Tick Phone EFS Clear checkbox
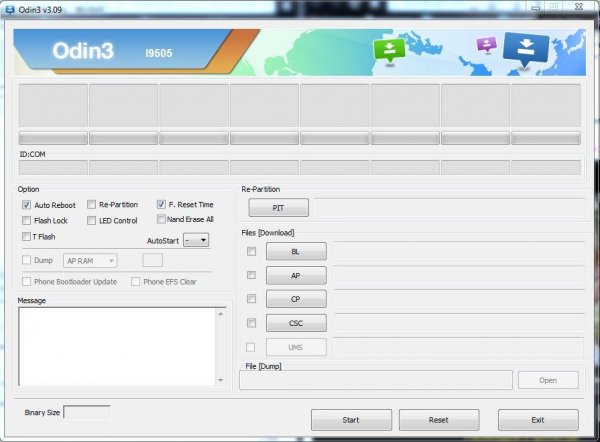600x442 pixels. (x=135, y=282)
